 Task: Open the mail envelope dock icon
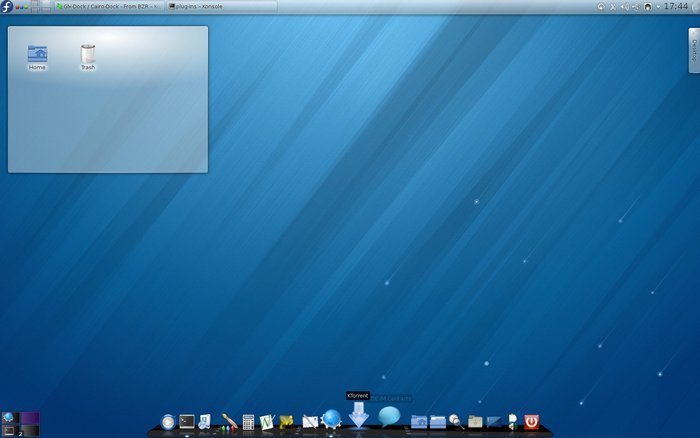[310, 422]
